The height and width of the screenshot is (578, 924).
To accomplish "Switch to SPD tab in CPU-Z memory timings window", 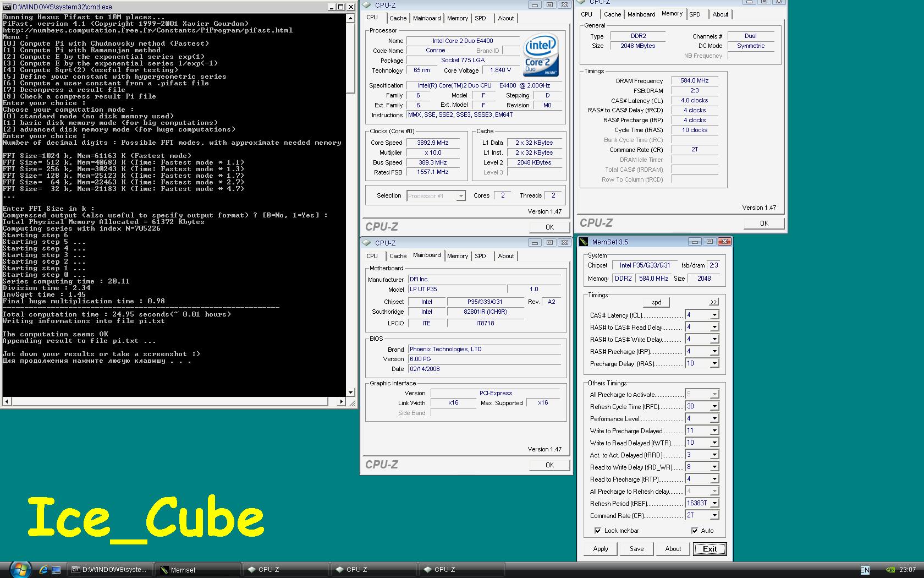I will pos(695,14).
